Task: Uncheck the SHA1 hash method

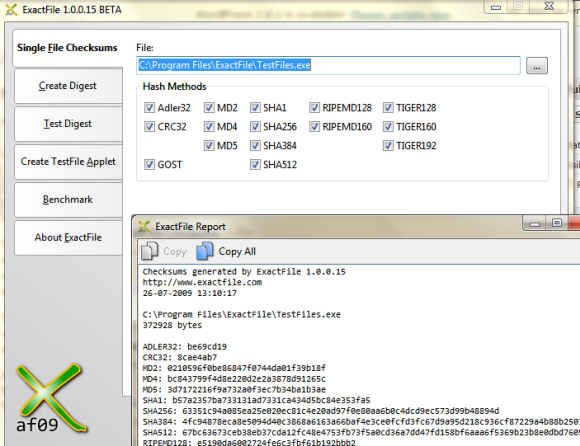Action: point(255,108)
